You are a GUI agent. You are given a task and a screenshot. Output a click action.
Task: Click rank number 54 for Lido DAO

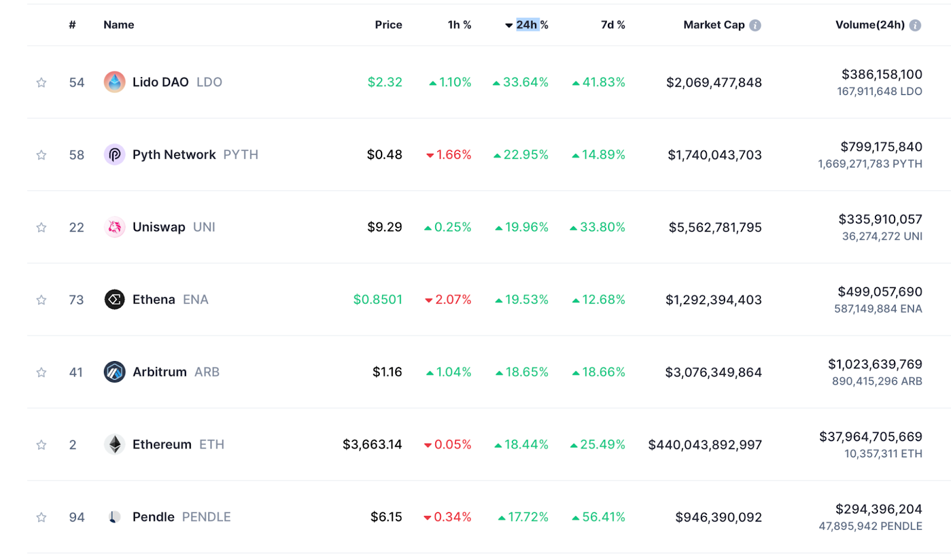pos(77,83)
